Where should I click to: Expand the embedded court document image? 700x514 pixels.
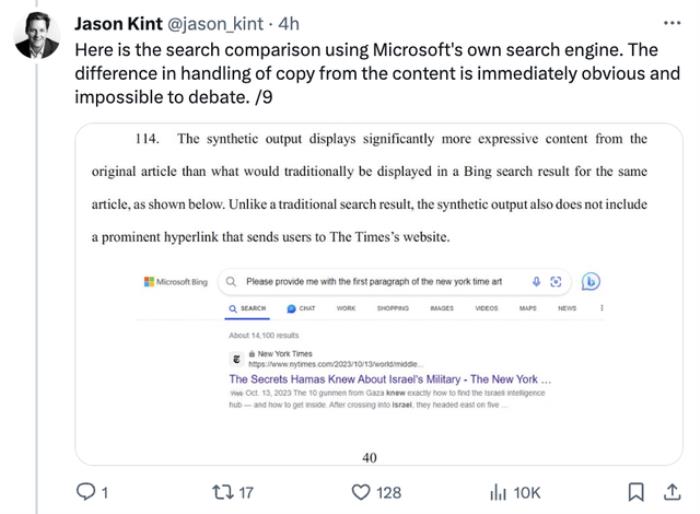pos(379,295)
